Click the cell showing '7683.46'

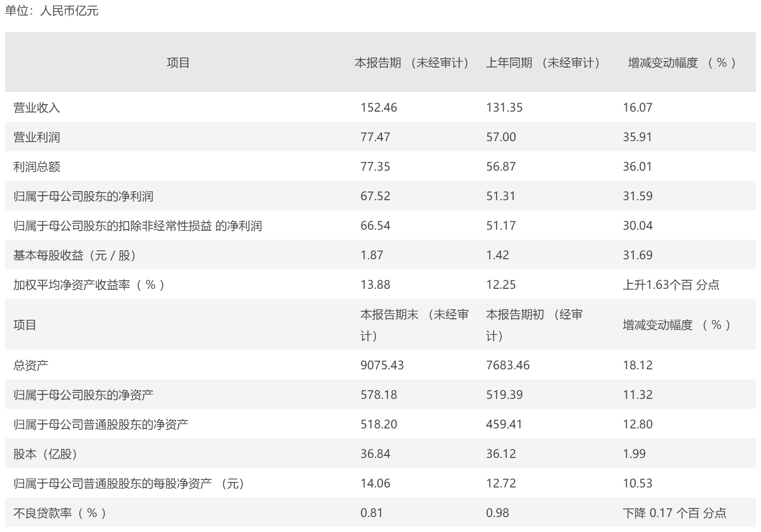pos(508,365)
